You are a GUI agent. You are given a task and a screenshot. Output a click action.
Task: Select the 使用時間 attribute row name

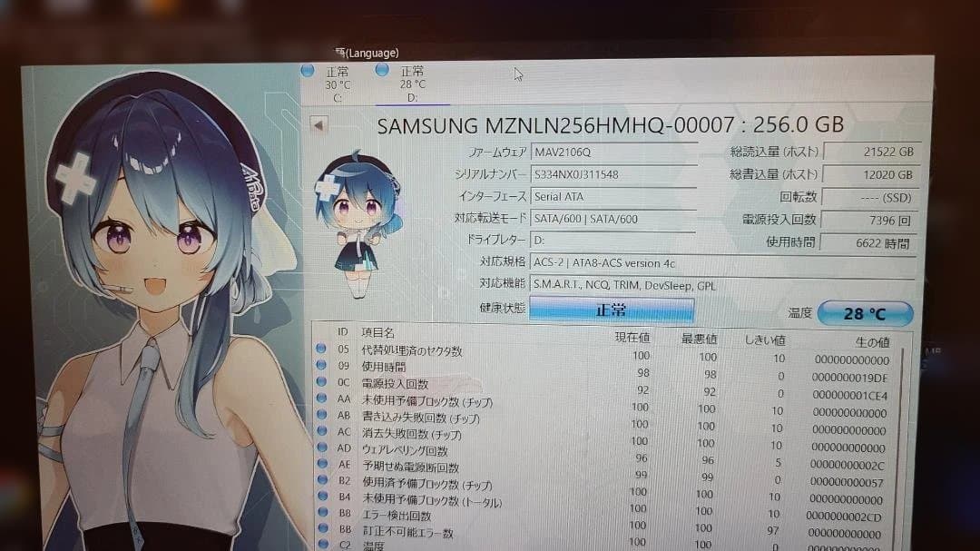(384, 367)
